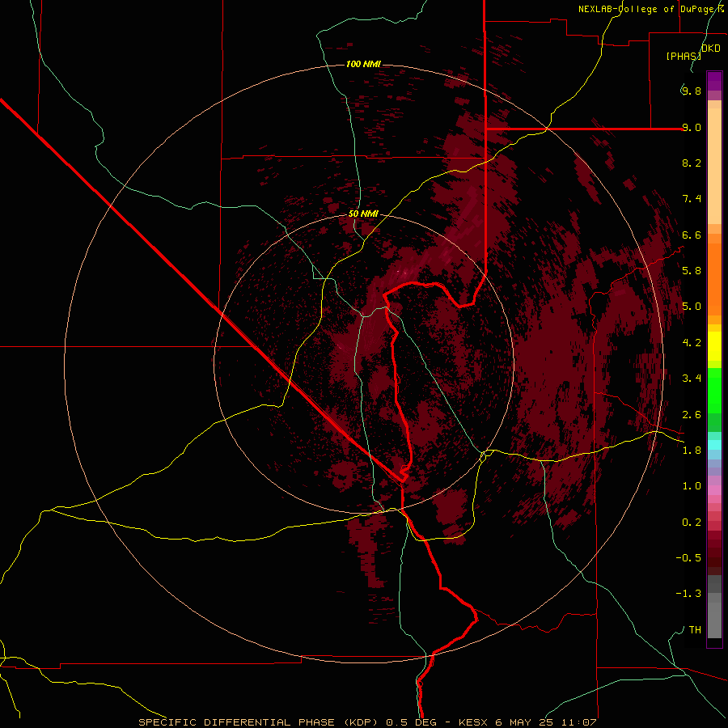Click the 5.0 scale label
The width and height of the screenshot is (728, 728).
692,307
